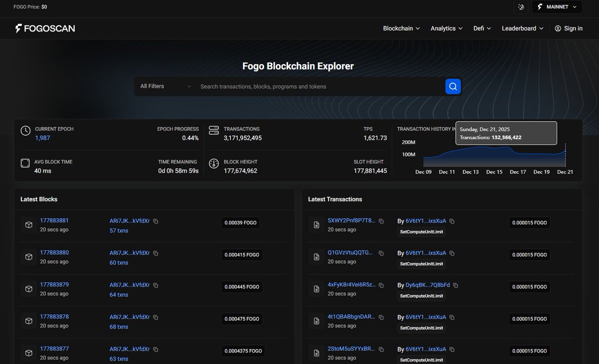
Task: Copy validator address of block 177883877
Action: 156,349
